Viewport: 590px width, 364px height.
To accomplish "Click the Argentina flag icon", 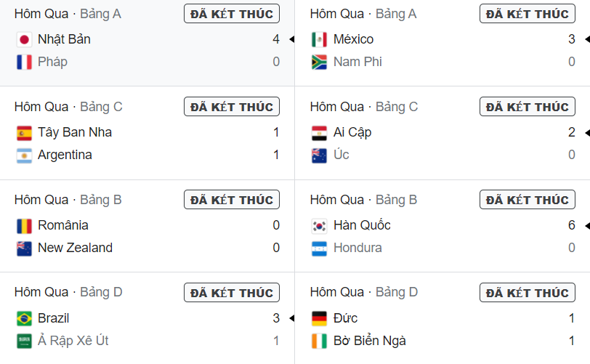I will [x=24, y=155].
